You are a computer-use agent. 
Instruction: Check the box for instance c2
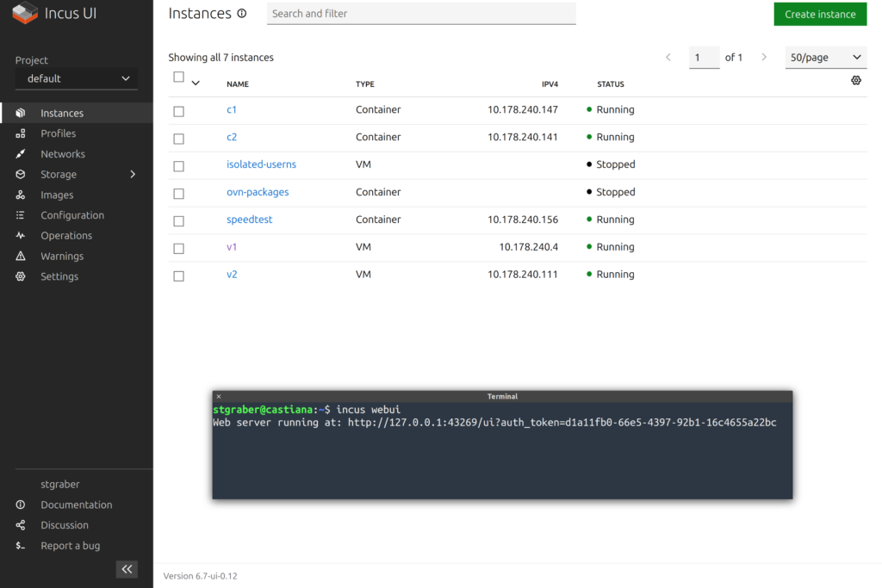tap(179, 139)
